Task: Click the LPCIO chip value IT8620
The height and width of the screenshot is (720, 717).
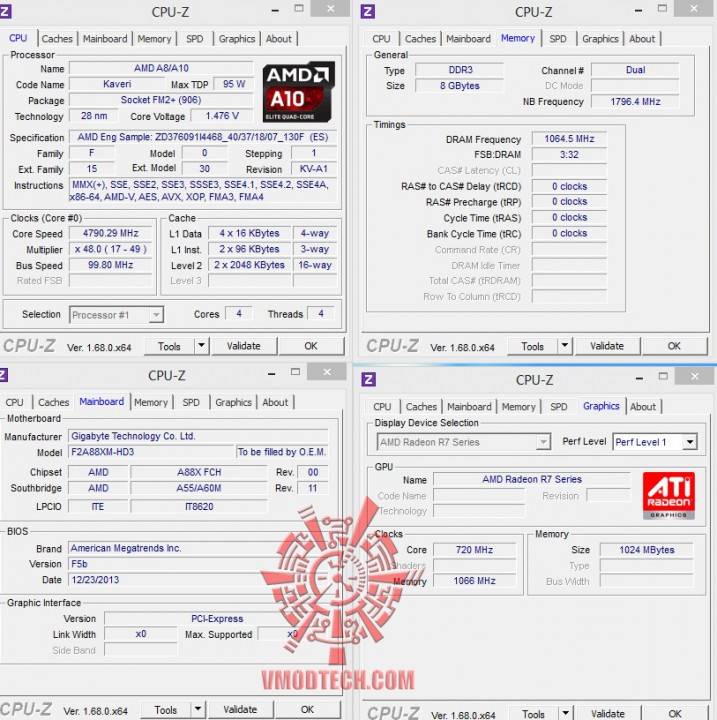Action: [199, 506]
